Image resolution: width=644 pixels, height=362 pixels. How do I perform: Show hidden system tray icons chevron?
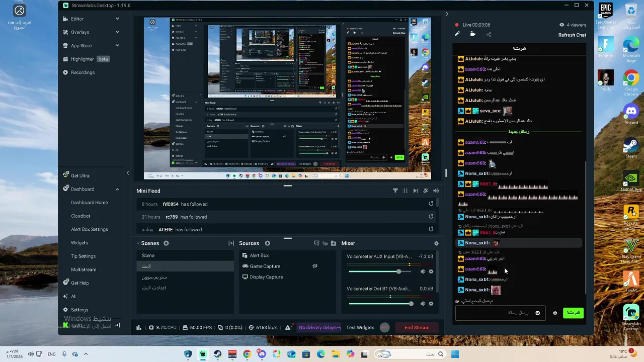coord(86,354)
